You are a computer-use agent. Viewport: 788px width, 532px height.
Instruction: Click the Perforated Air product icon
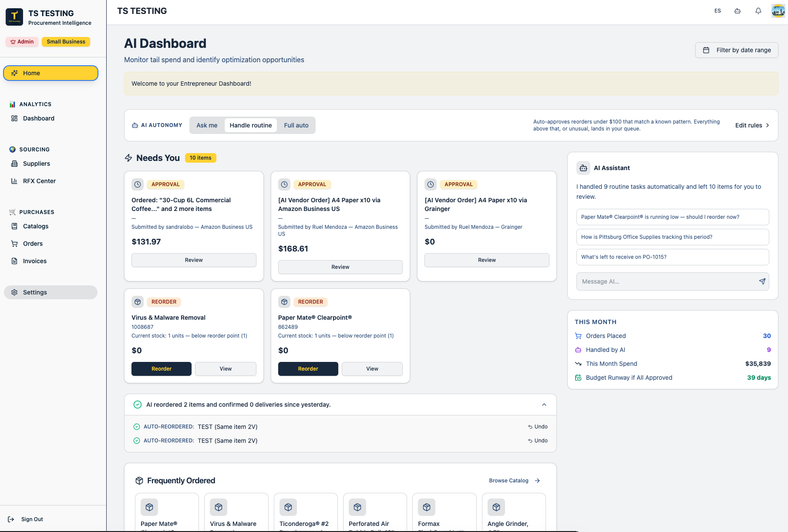pyautogui.click(x=357, y=507)
